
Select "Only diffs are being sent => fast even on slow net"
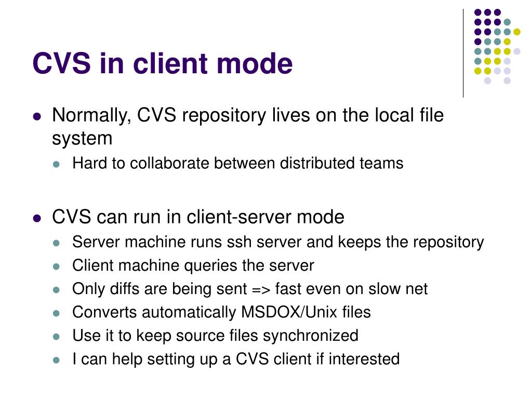[x=250, y=289]
